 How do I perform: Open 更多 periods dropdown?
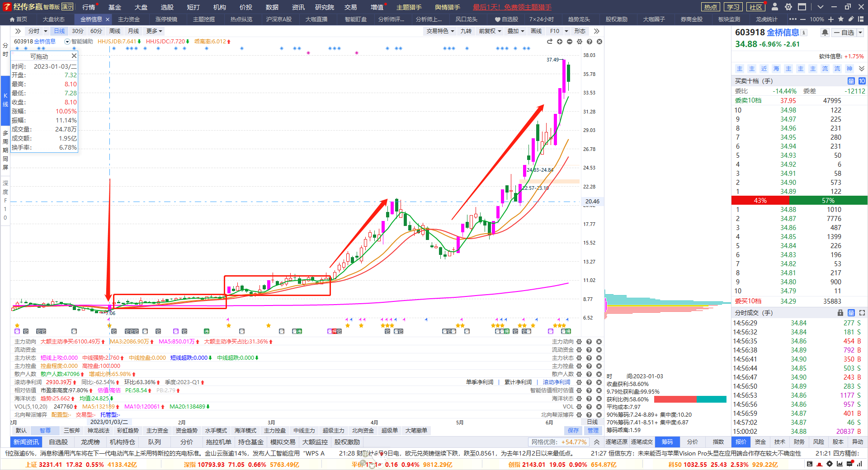tap(154, 31)
